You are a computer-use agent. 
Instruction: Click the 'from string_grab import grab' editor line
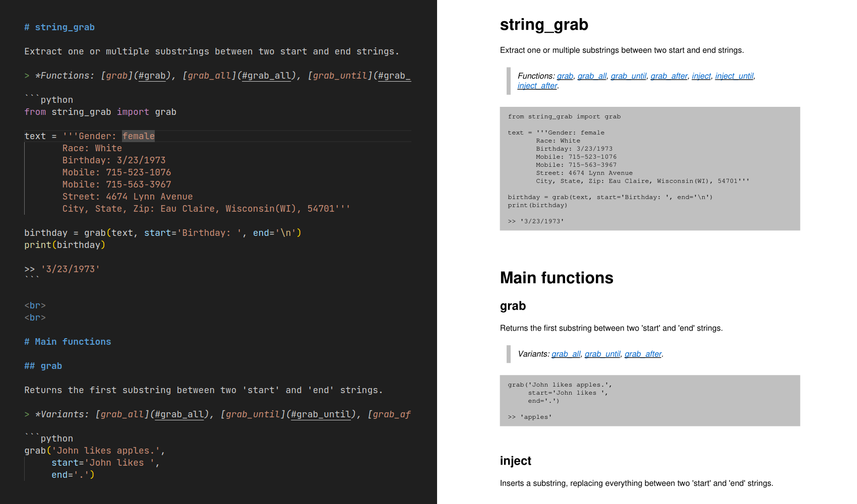(100, 112)
